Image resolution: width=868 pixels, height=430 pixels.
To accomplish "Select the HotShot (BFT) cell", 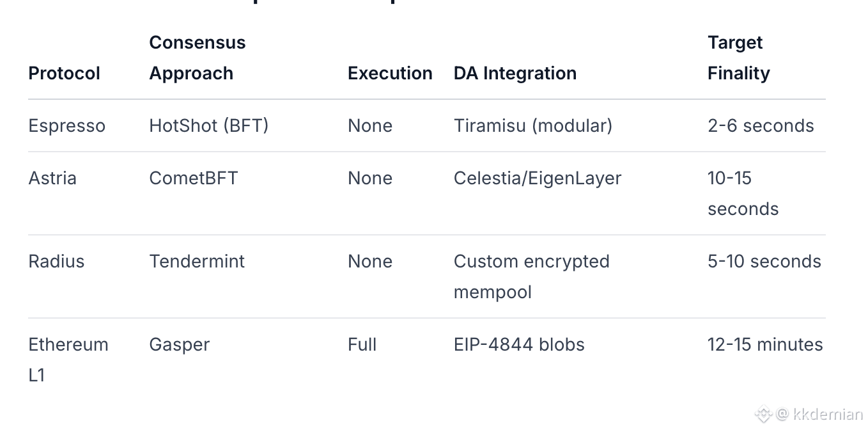I will point(209,125).
